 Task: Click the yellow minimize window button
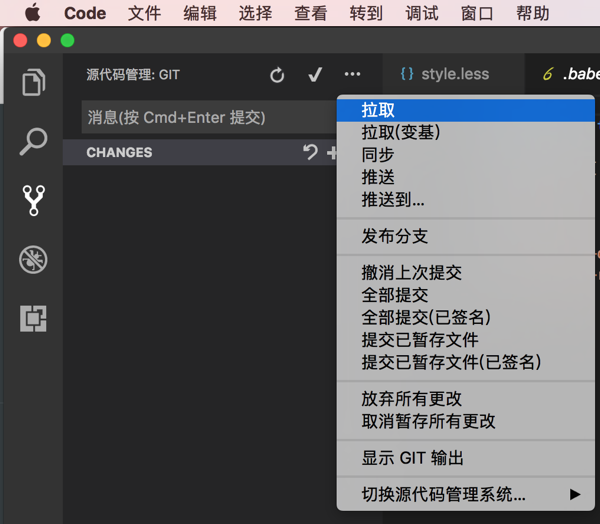(x=44, y=40)
